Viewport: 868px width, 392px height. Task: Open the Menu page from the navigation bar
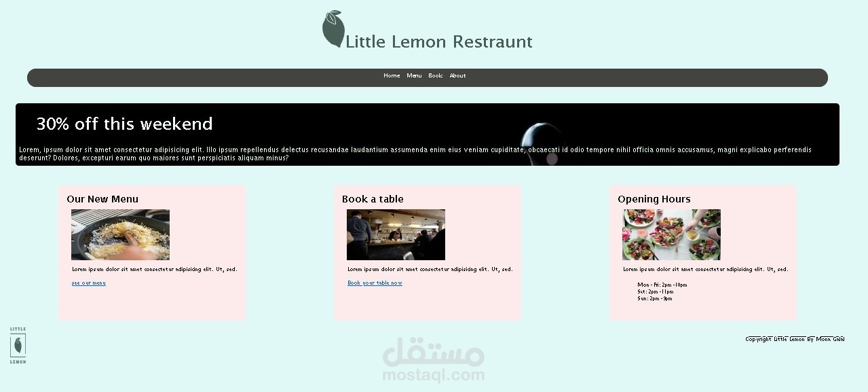(x=413, y=75)
